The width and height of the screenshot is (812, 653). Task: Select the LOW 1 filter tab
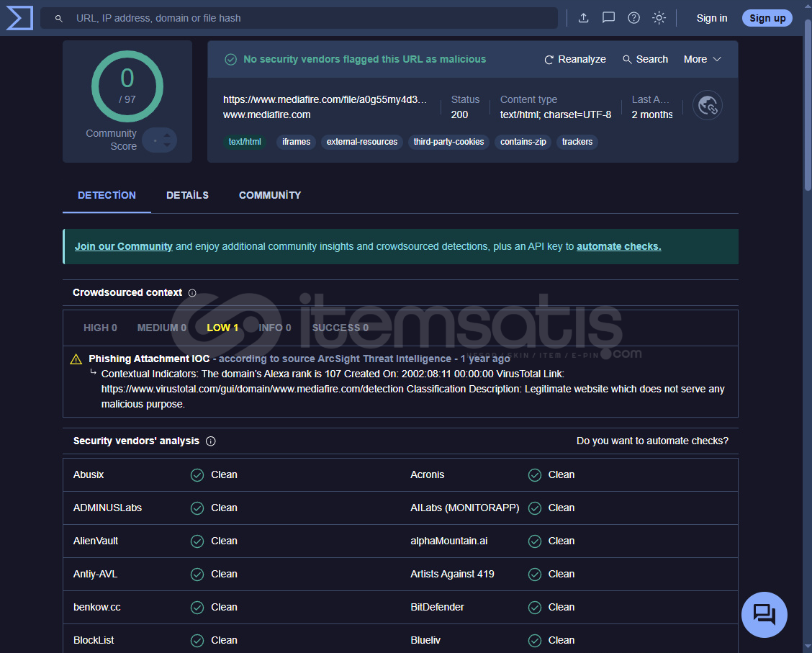point(222,328)
